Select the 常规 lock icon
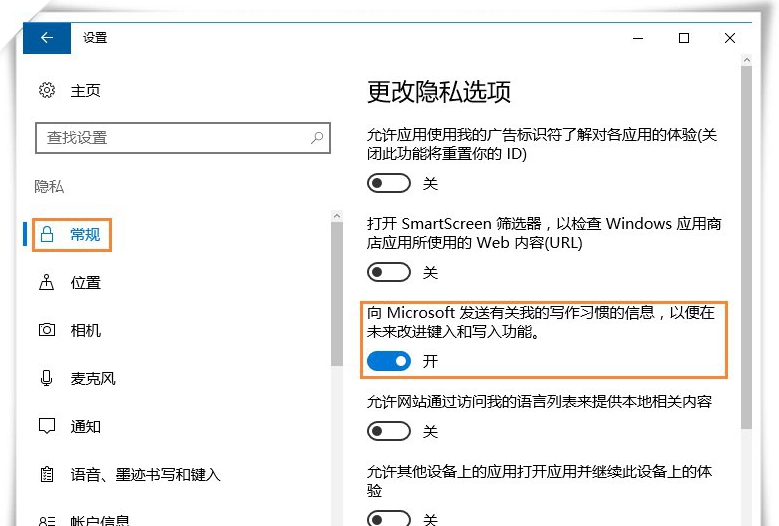The height and width of the screenshot is (526, 779). 47,234
